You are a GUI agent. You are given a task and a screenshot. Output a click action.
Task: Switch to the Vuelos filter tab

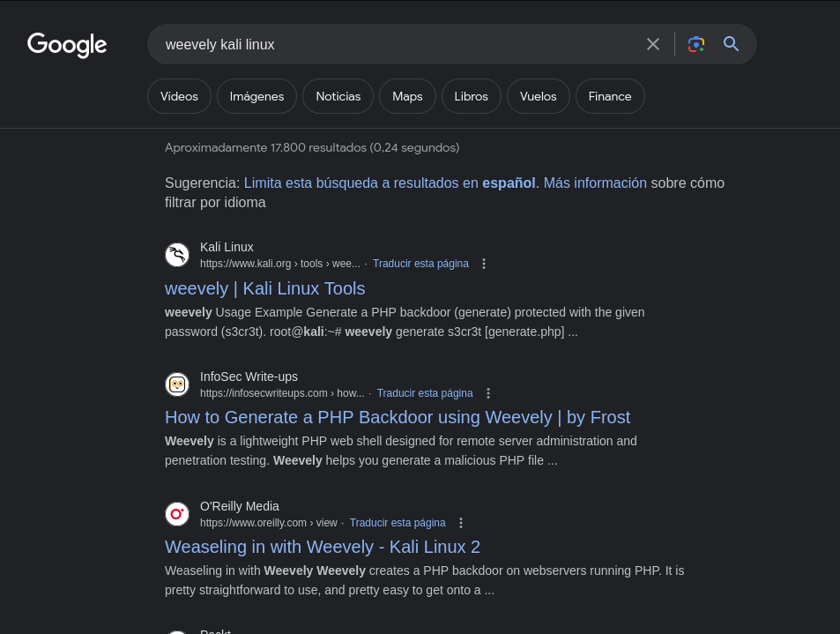pos(538,96)
